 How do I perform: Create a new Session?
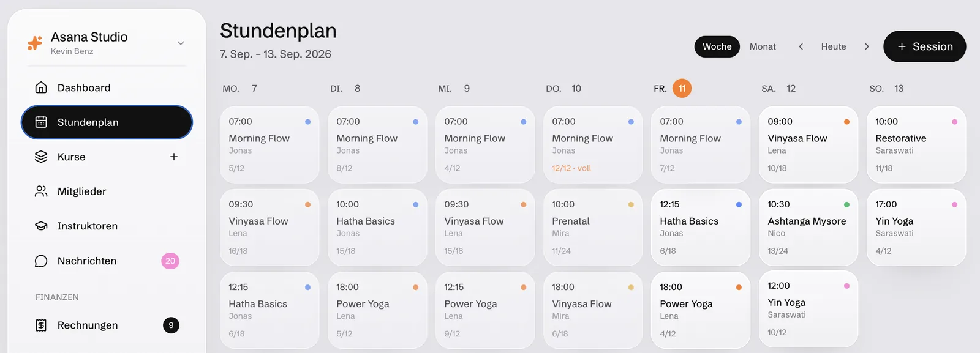point(924,46)
